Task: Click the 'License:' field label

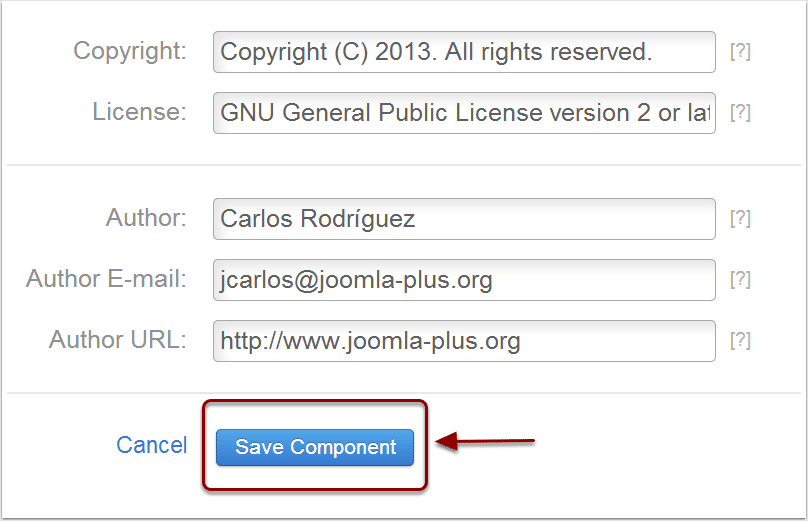Action: 140,112
